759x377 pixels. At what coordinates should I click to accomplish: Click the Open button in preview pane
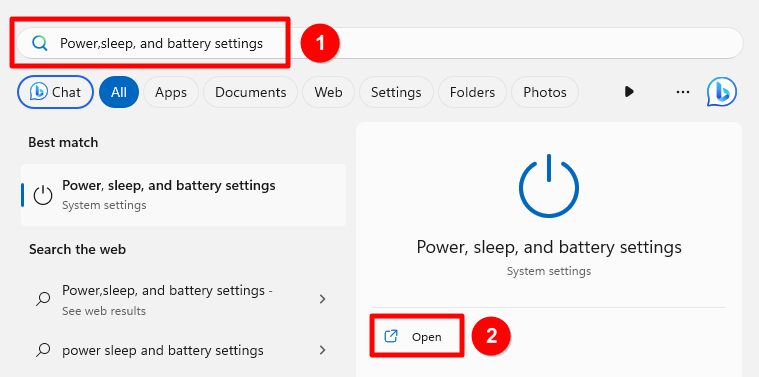tap(417, 336)
